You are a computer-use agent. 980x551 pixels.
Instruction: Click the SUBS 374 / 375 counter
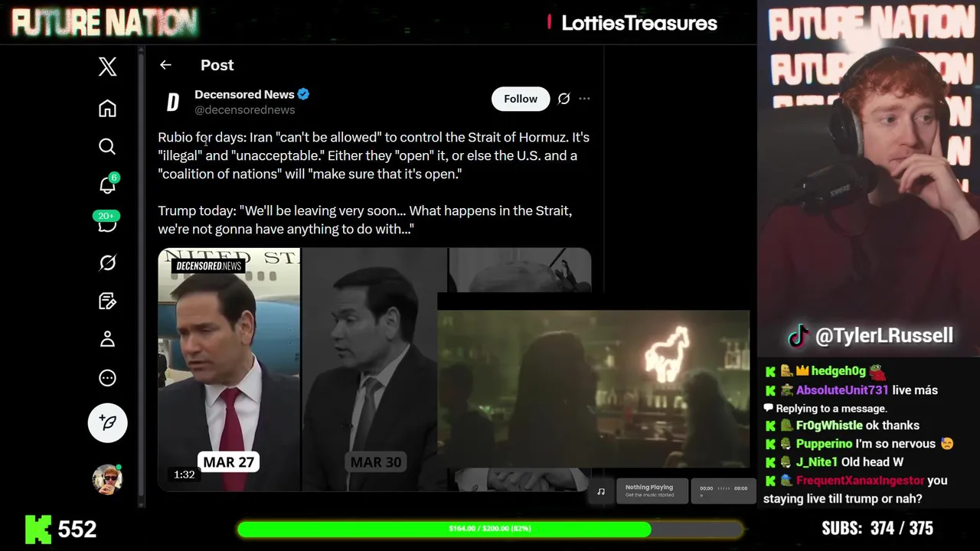[877, 529]
